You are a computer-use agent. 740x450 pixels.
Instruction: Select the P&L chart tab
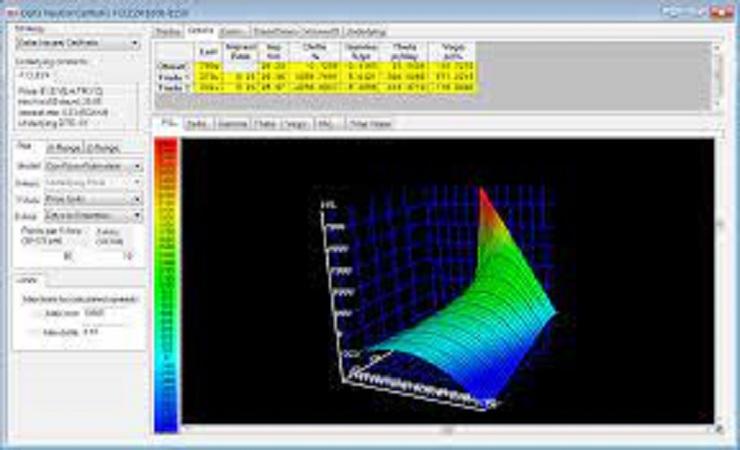point(168,123)
